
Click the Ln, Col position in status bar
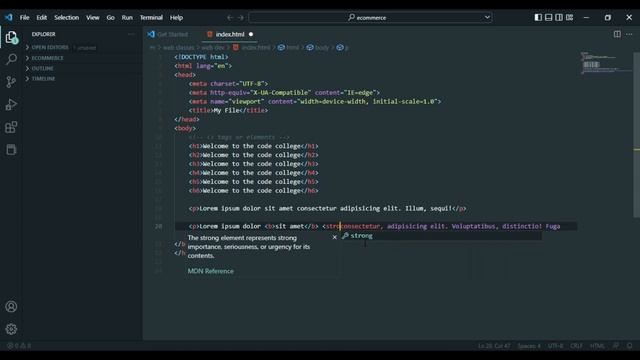494,346
